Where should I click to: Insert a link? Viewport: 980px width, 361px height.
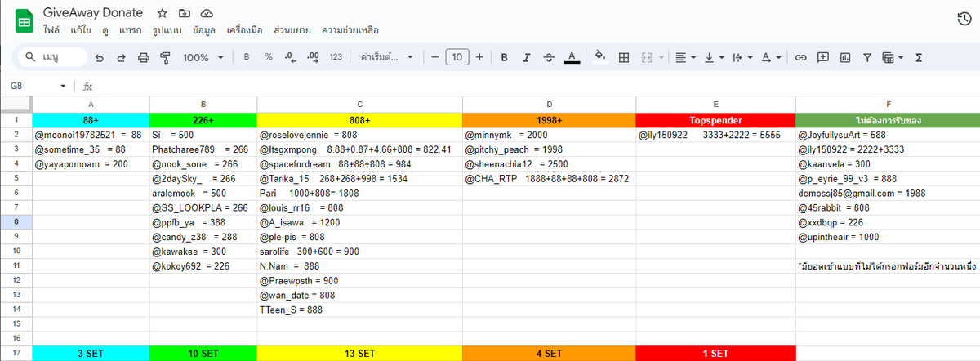(801, 57)
